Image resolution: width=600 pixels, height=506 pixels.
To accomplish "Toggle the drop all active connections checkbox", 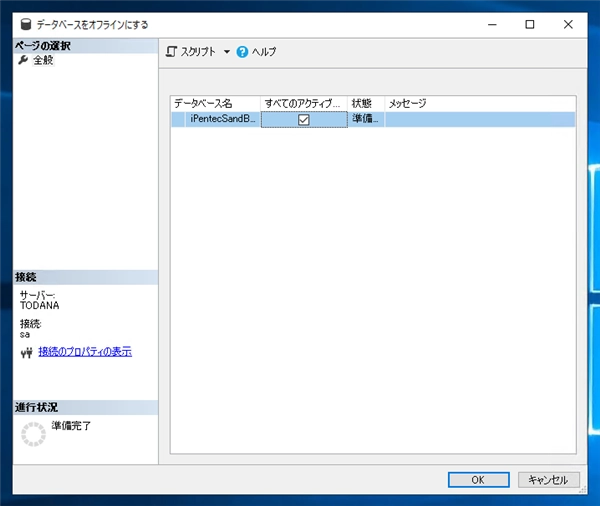I will pyautogui.click(x=303, y=120).
